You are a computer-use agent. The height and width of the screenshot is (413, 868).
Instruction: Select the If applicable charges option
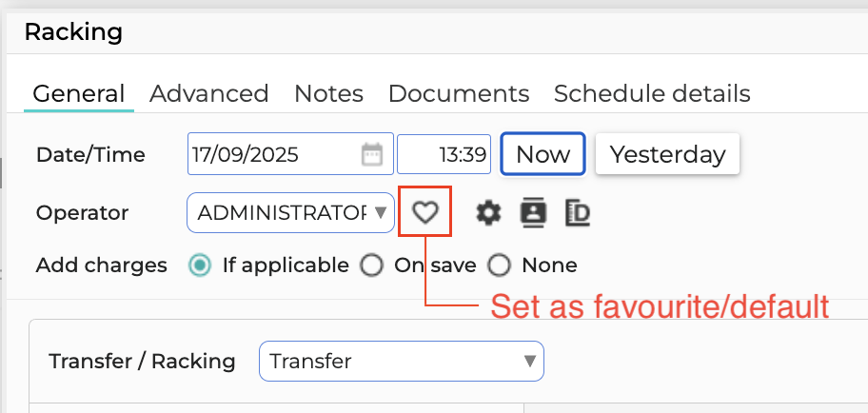tap(199, 265)
